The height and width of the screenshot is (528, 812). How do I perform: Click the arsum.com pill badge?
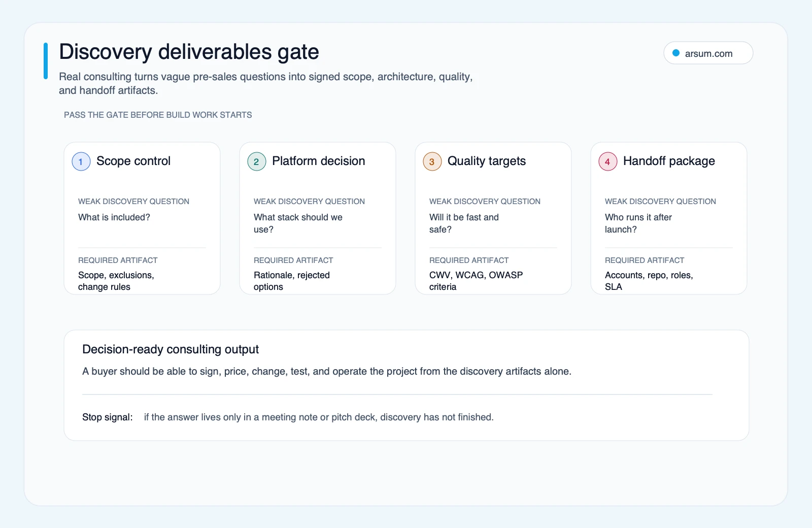tap(708, 53)
